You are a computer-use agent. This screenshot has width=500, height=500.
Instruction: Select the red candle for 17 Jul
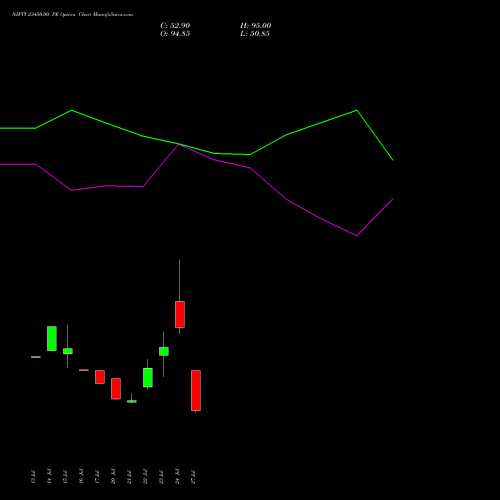100,377
